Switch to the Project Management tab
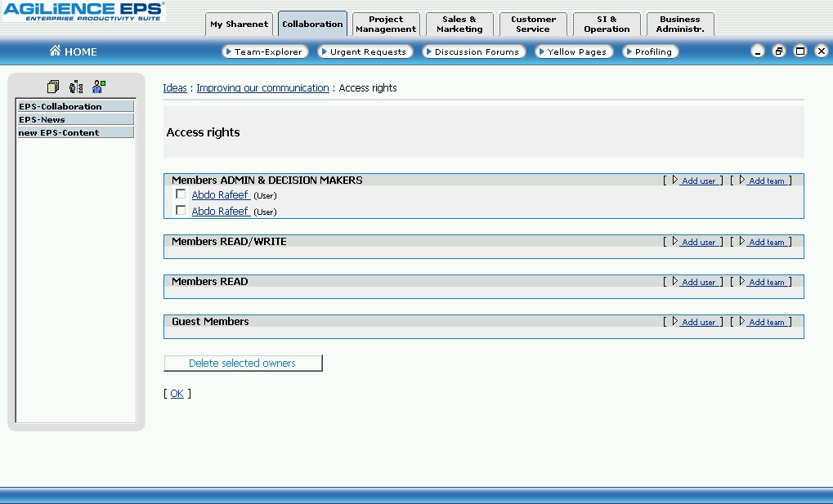 click(x=386, y=25)
